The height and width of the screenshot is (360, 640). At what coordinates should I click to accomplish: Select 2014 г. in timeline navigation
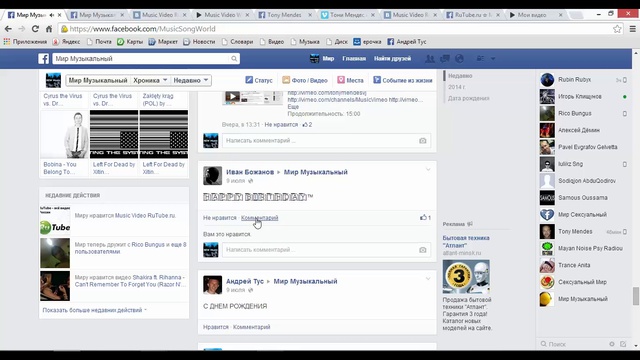pyautogui.click(x=456, y=87)
